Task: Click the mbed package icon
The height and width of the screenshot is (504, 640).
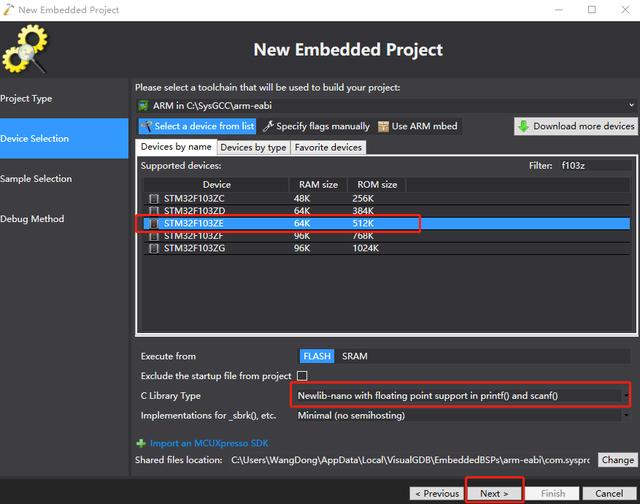Action: pos(383,127)
